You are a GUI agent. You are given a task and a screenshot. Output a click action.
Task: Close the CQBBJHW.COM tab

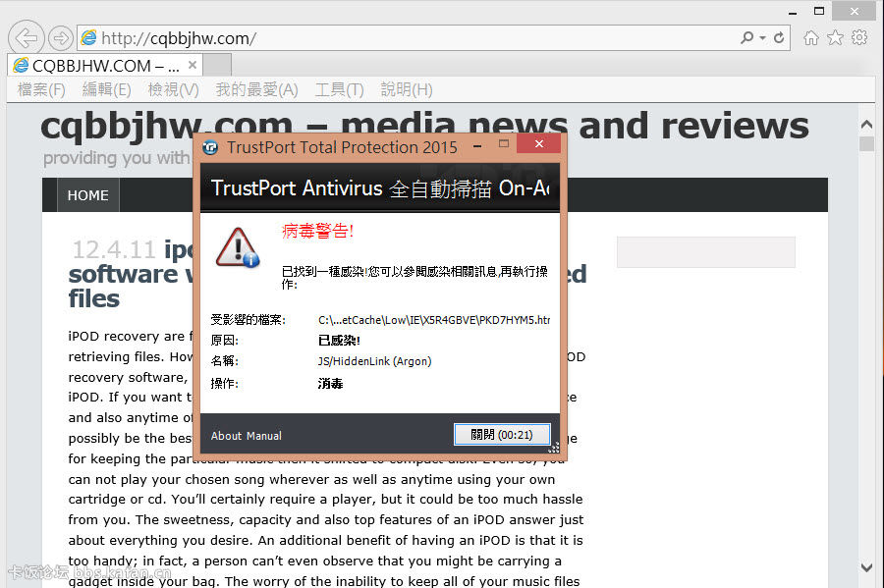pyautogui.click(x=193, y=66)
